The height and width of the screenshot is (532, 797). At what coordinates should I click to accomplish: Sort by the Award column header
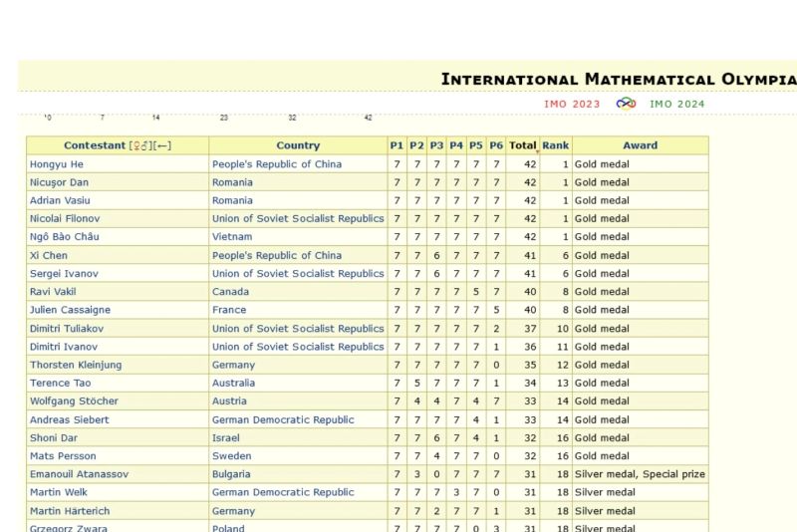click(640, 145)
